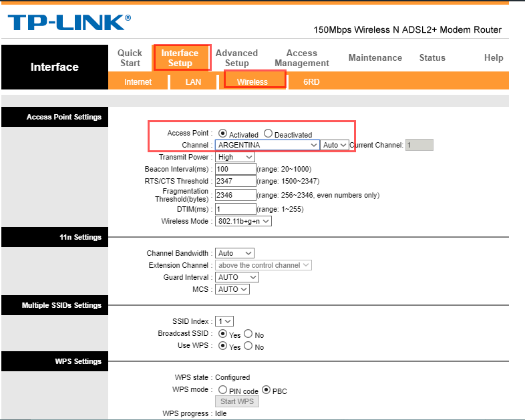Click the Interface title panel

tap(55, 67)
